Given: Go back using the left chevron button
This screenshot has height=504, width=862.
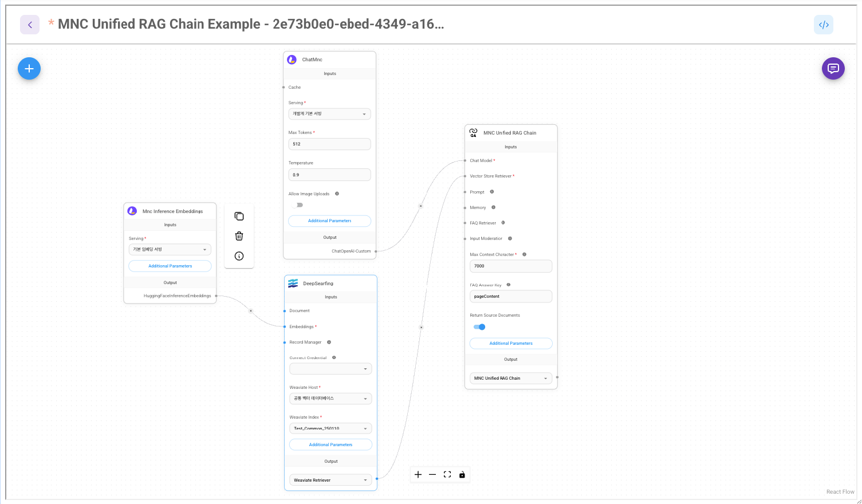Looking at the screenshot, I should point(30,25).
